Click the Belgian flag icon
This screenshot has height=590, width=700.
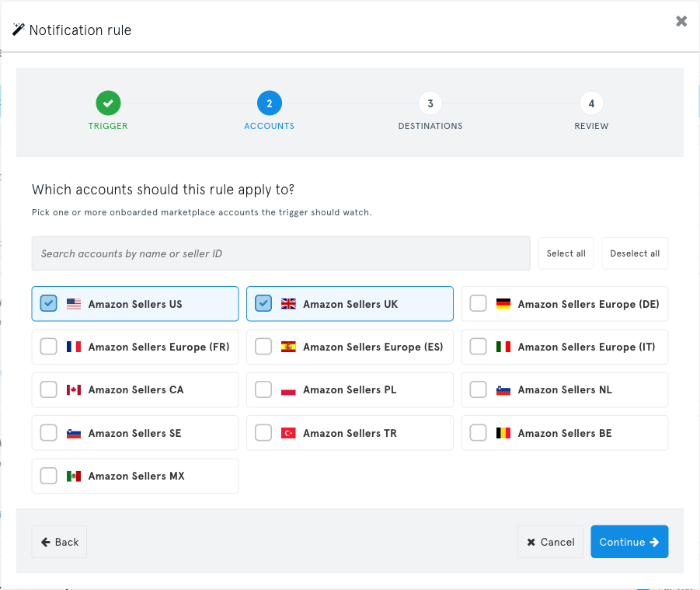[503, 433]
